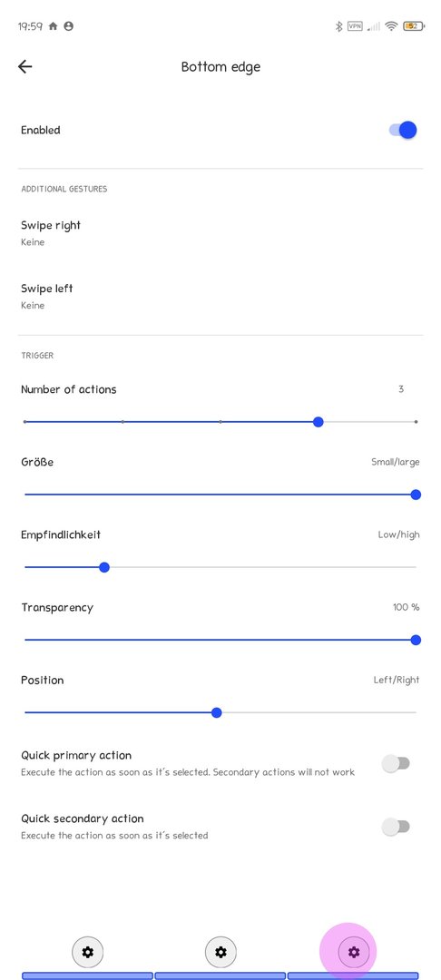Toggle the Enabled switch off

point(403,130)
